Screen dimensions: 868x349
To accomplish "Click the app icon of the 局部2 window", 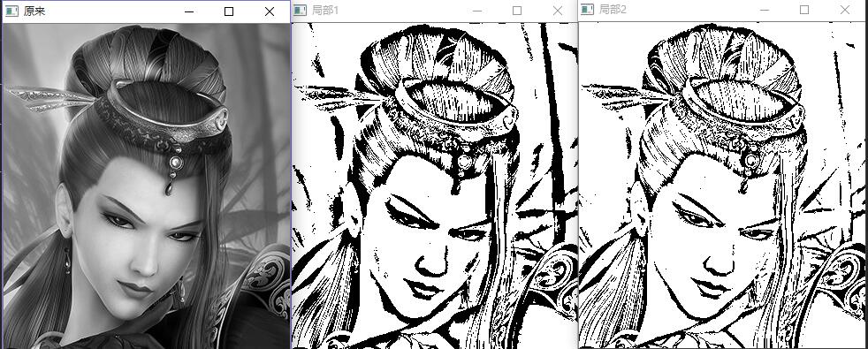I will [x=587, y=10].
